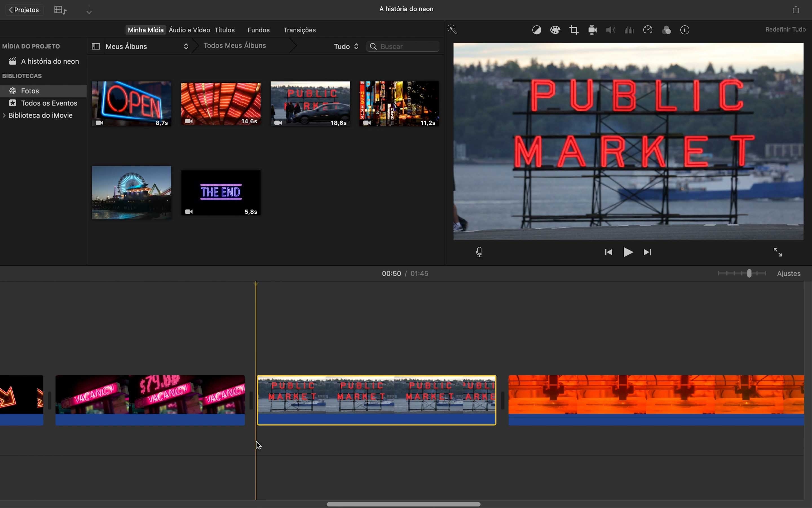Click transition gap between VACANCY and Public Market

251,400
